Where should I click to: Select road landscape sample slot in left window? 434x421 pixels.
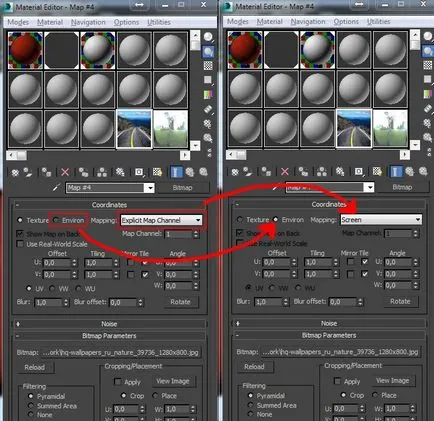(134, 129)
